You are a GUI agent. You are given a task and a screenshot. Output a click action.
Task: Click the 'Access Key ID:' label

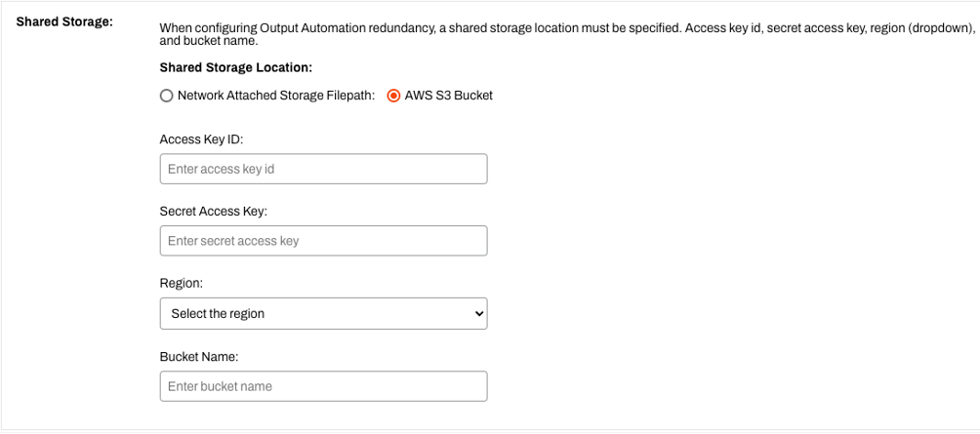coord(201,139)
